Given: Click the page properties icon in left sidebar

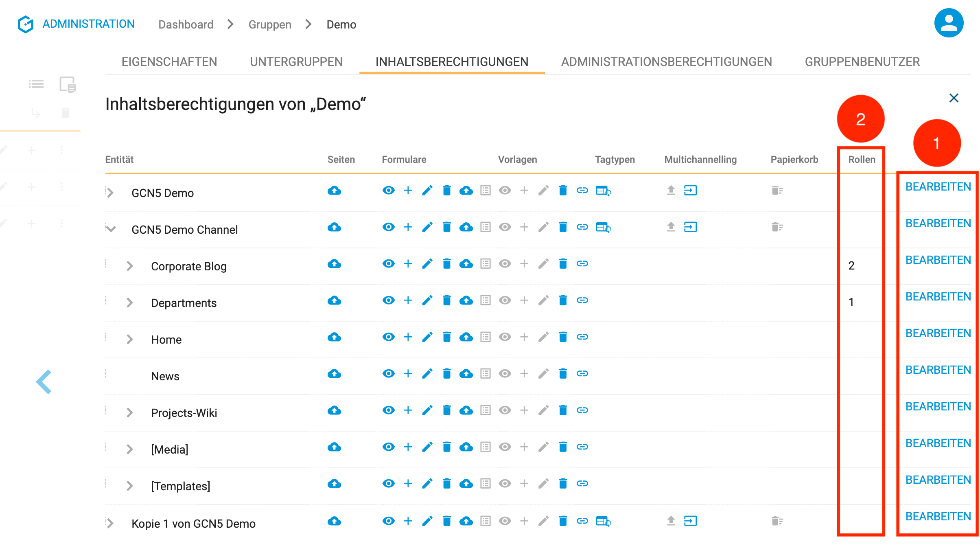Looking at the screenshot, I should click(68, 84).
